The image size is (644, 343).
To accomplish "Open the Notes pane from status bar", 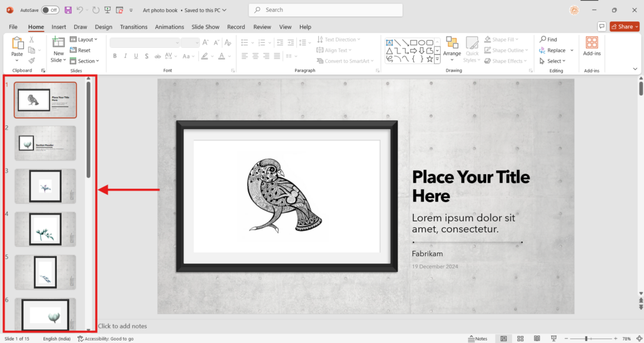I will (477, 339).
